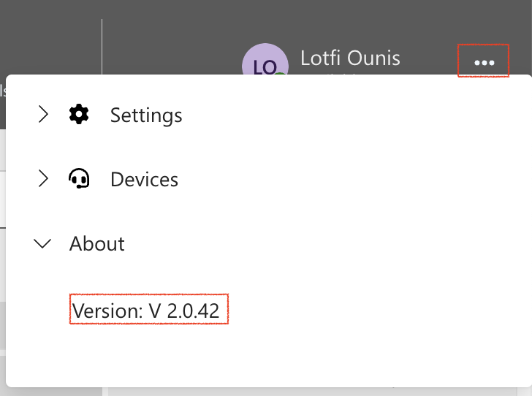Open the Devices menu entry
The height and width of the screenshot is (396, 532).
tap(144, 179)
